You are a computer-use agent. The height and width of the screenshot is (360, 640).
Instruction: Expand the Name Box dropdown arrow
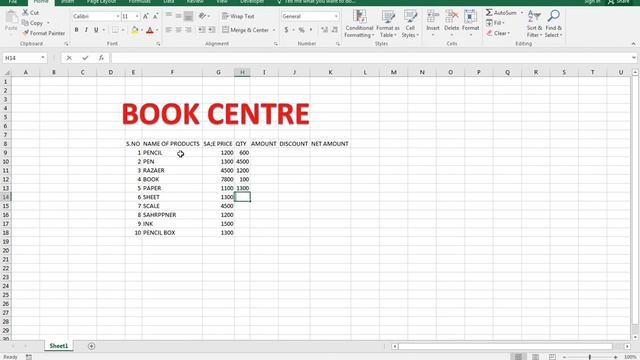point(43,58)
